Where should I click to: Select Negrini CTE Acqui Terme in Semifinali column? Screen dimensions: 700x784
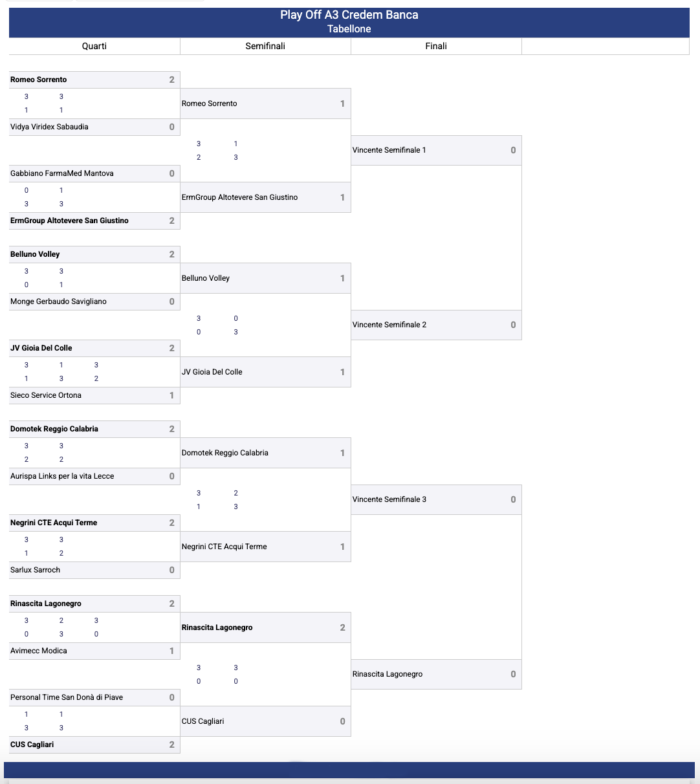click(224, 547)
